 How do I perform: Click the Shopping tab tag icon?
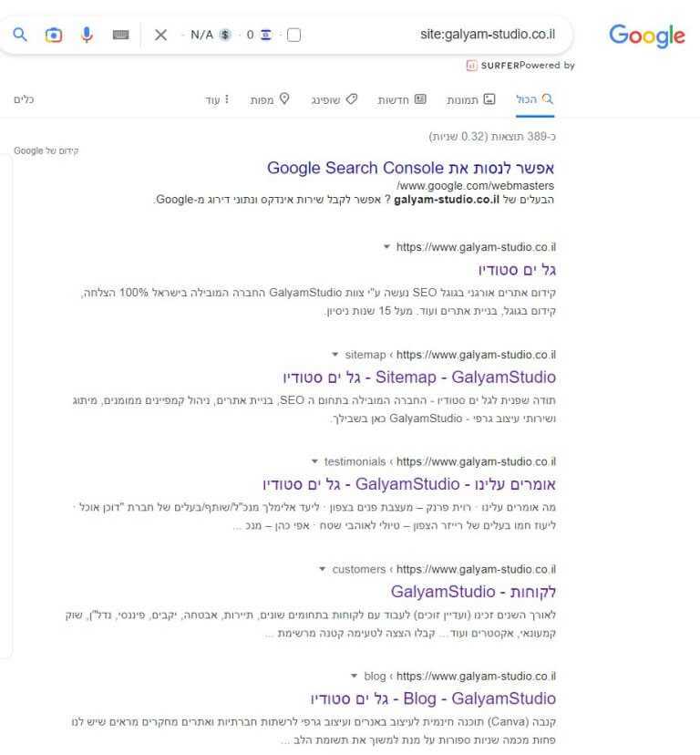point(352,99)
